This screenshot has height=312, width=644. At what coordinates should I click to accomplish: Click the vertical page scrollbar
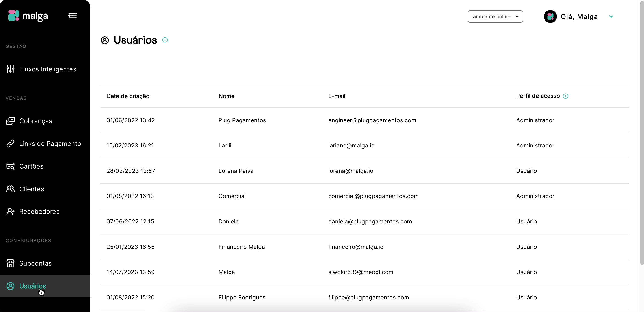click(x=642, y=133)
